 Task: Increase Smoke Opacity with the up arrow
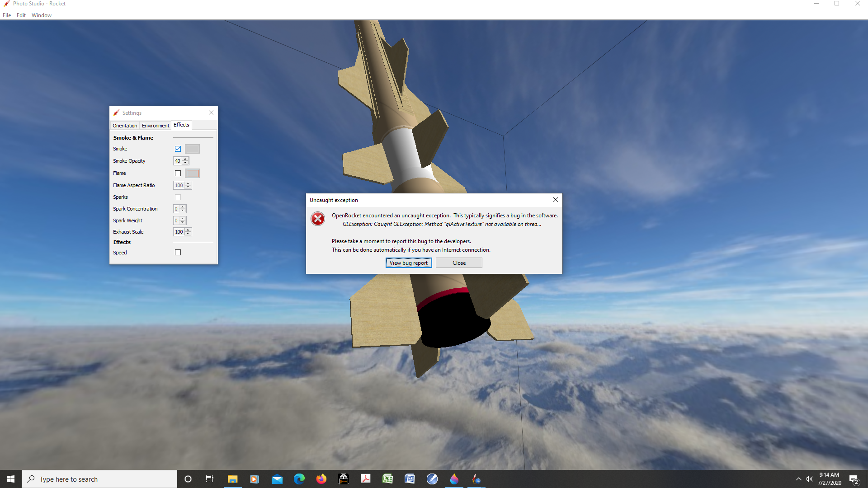(186, 159)
